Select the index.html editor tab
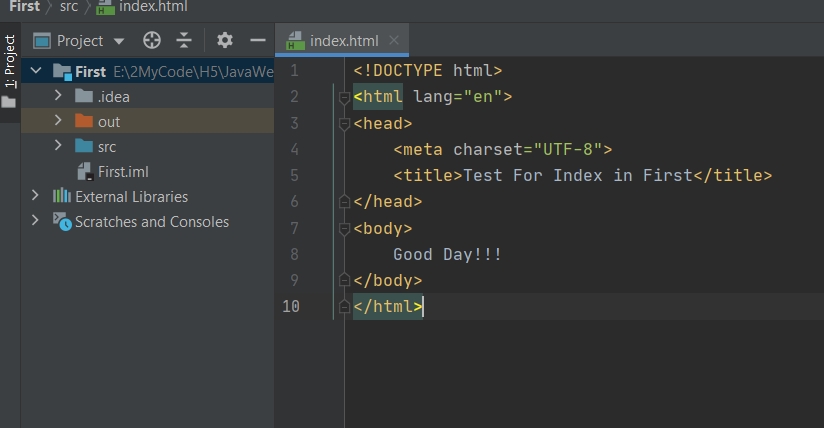Screen dimensions: 824x428 (342, 40)
